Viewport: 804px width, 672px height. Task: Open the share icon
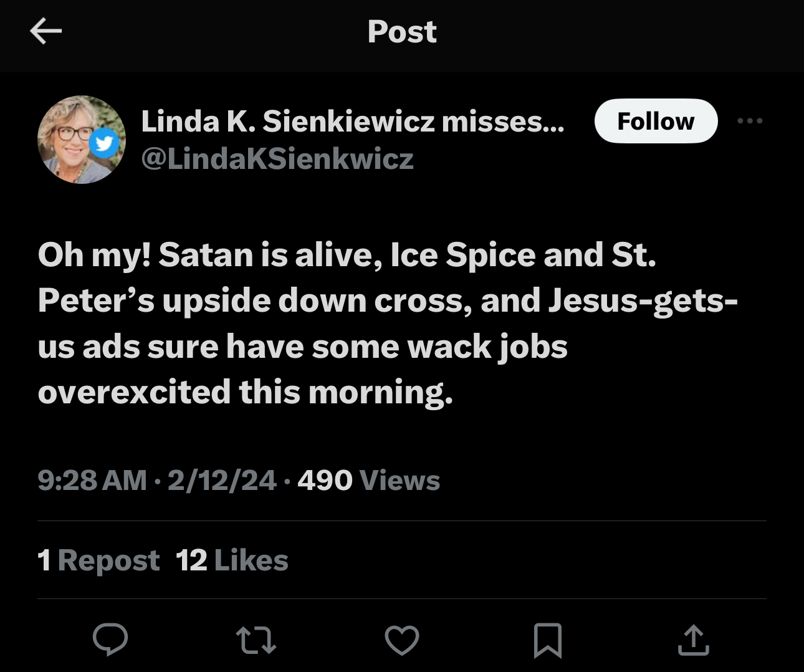693,639
